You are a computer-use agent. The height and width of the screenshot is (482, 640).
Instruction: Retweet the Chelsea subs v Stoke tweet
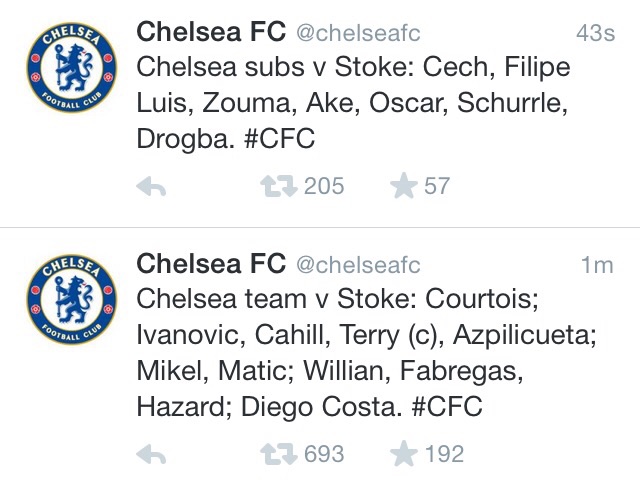(279, 186)
